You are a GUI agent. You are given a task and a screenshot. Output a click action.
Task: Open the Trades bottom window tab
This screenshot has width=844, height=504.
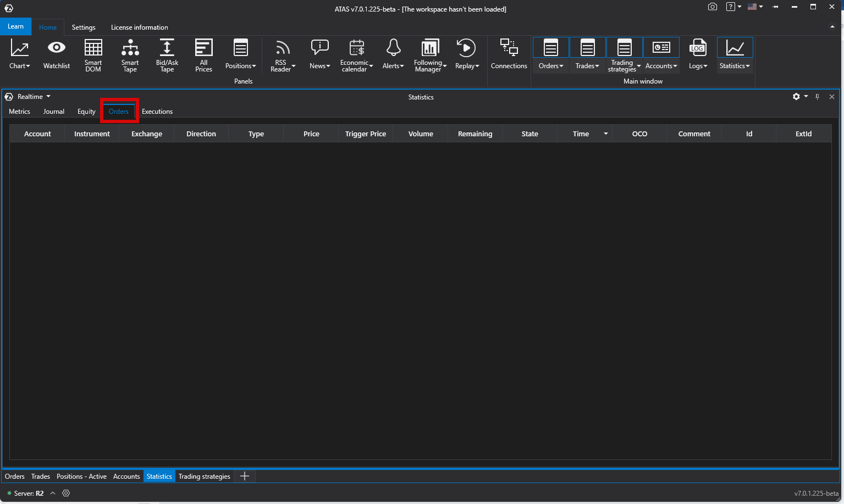[41, 477]
